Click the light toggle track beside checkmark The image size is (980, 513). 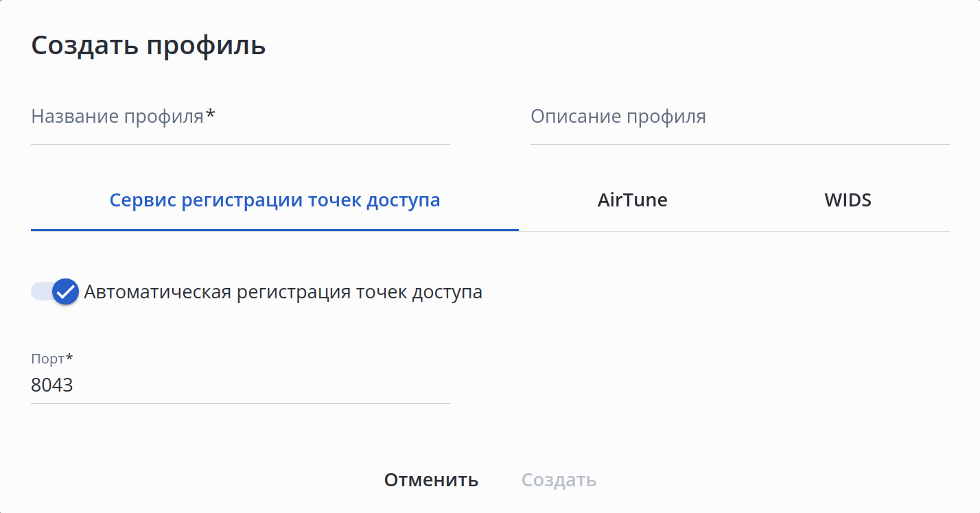pos(40,292)
